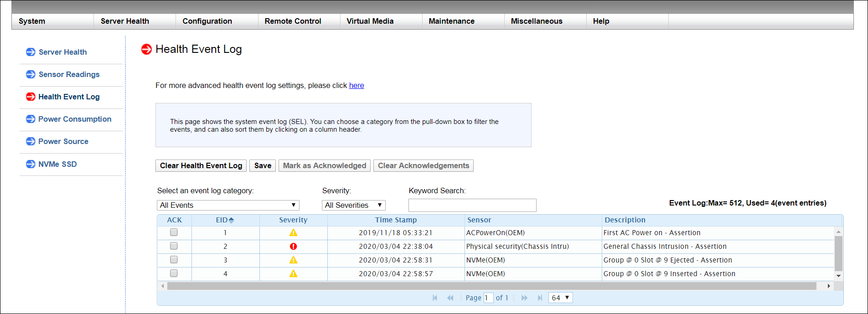This screenshot has height=314, width=868.
Task: Click the Power Consumption arrow icon
Action: (x=31, y=119)
